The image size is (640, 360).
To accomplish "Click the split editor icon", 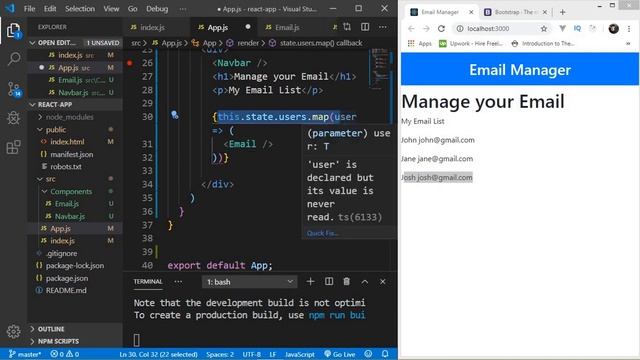I will click(365, 27).
